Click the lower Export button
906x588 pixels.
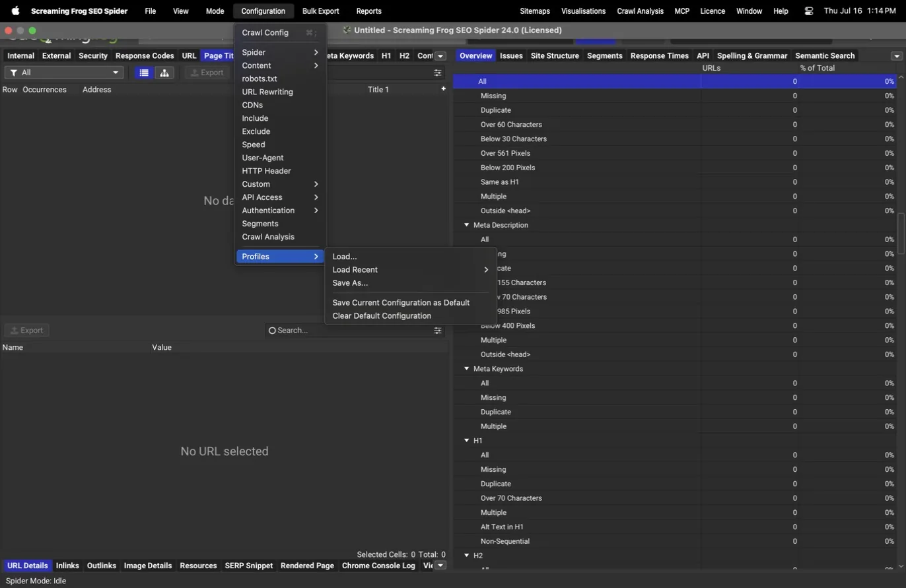click(x=27, y=330)
